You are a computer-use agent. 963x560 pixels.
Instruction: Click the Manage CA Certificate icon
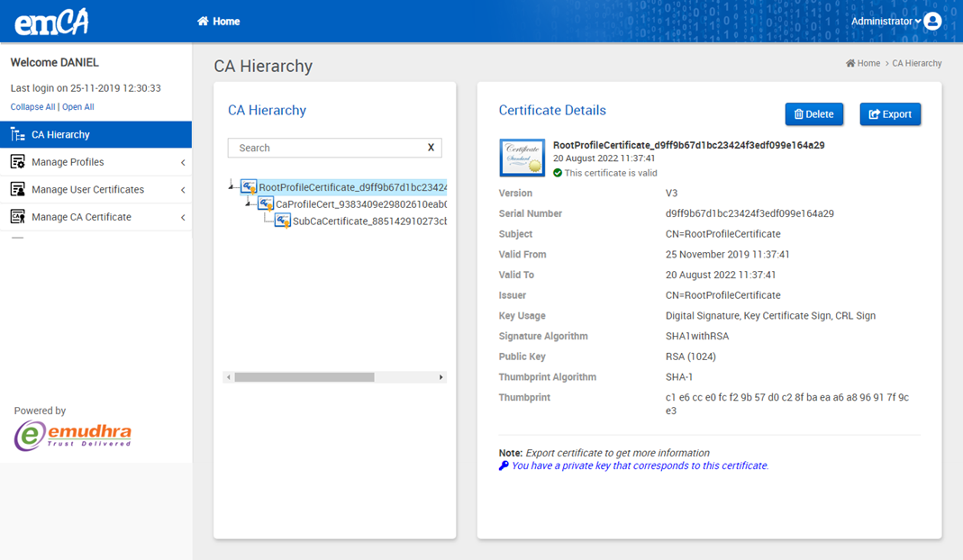[17, 217]
